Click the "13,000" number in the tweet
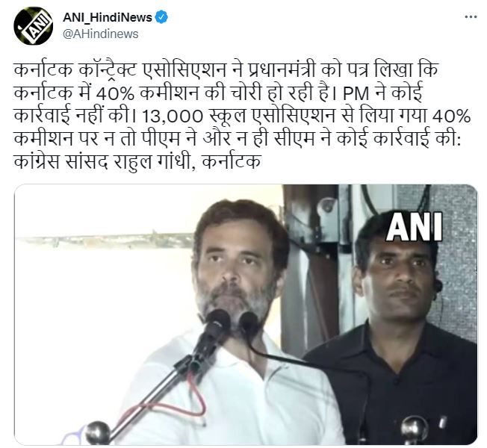This screenshot has height=448, width=487. point(172,116)
